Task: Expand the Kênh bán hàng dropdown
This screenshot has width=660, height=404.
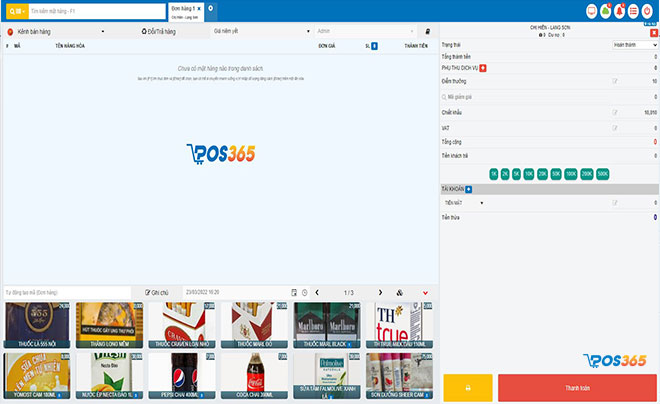Action: 56,32
